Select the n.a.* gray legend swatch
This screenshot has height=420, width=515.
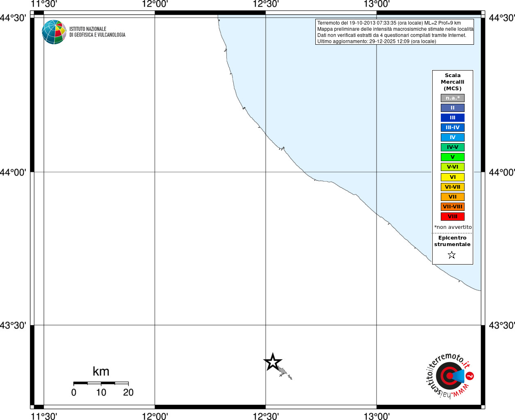pos(453,98)
